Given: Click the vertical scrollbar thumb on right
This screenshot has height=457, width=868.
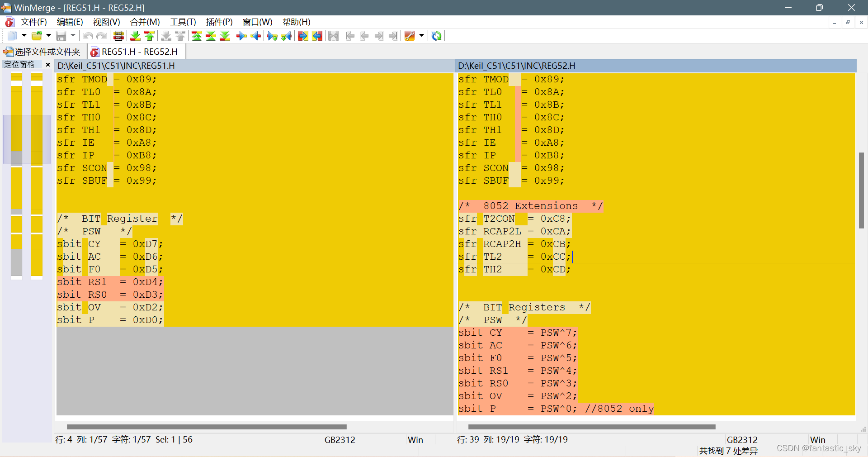Looking at the screenshot, I should (862, 190).
